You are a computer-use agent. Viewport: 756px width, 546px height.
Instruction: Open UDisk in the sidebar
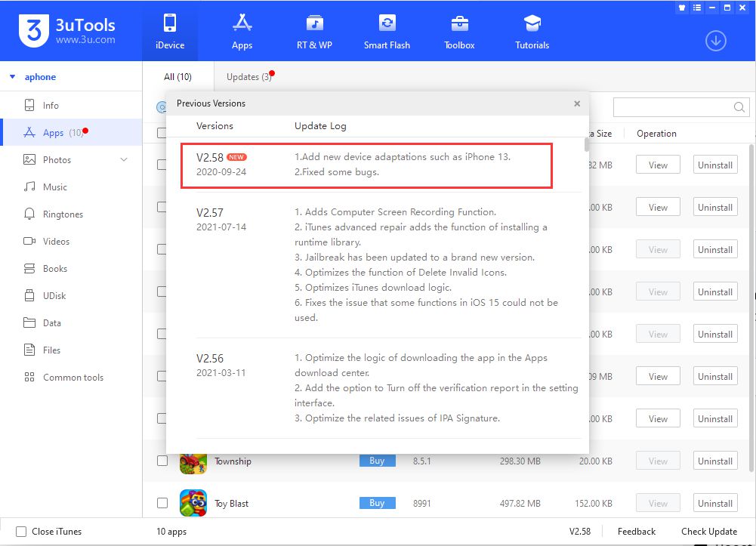tap(71, 295)
